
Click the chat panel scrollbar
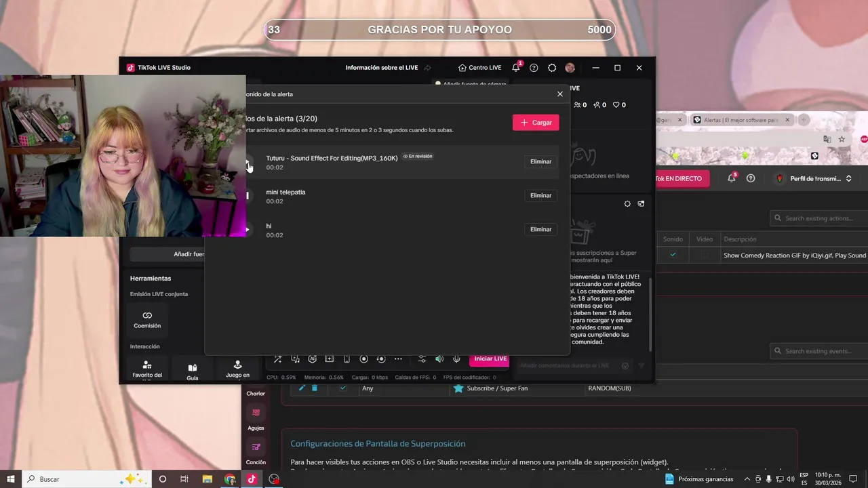tap(650, 314)
